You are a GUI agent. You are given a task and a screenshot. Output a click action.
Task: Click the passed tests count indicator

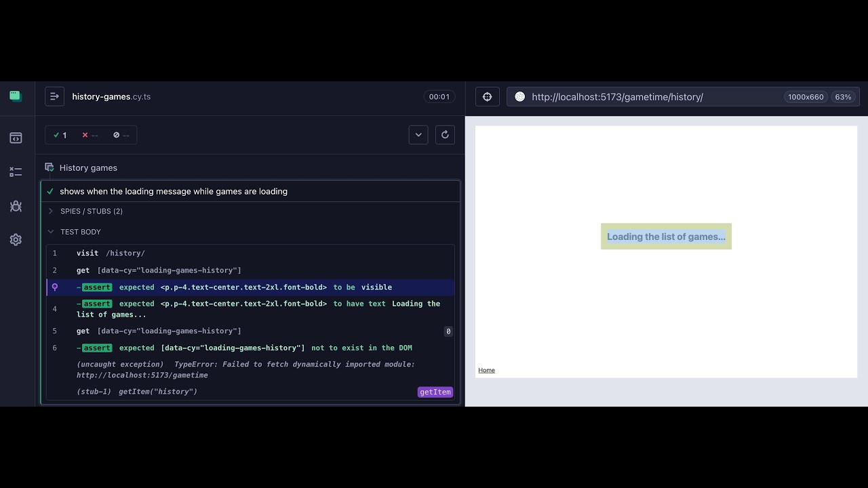click(x=60, y=136)
